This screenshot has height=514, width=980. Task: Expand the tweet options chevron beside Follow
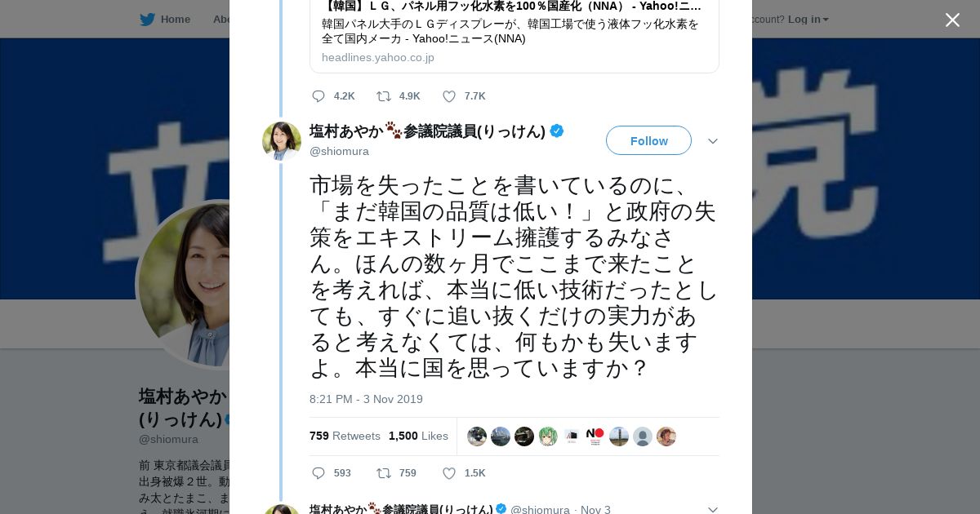coord(713,141)
